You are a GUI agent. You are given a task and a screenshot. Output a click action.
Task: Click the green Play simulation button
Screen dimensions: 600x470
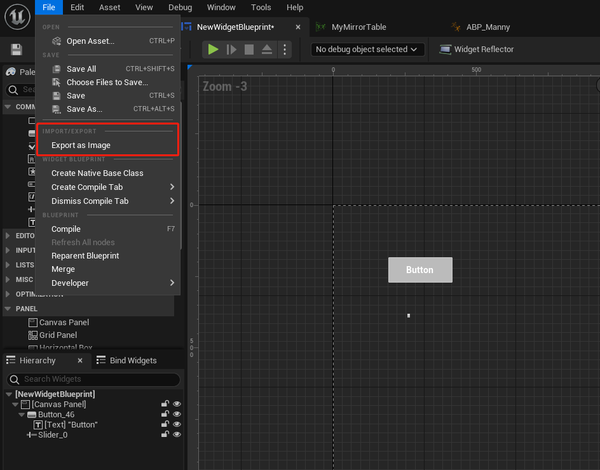(213, 49)
